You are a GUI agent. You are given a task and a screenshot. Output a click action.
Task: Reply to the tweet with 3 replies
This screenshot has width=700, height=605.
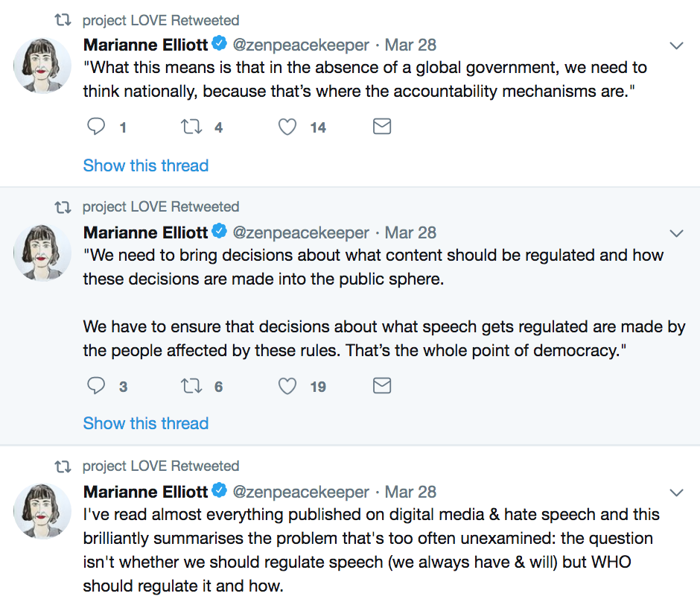pos(96,386)
